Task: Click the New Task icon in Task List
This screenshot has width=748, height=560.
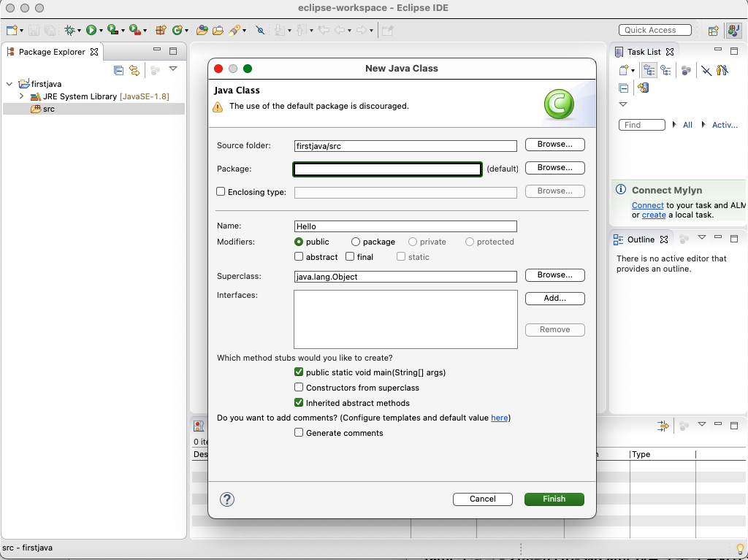Action: 624,70
